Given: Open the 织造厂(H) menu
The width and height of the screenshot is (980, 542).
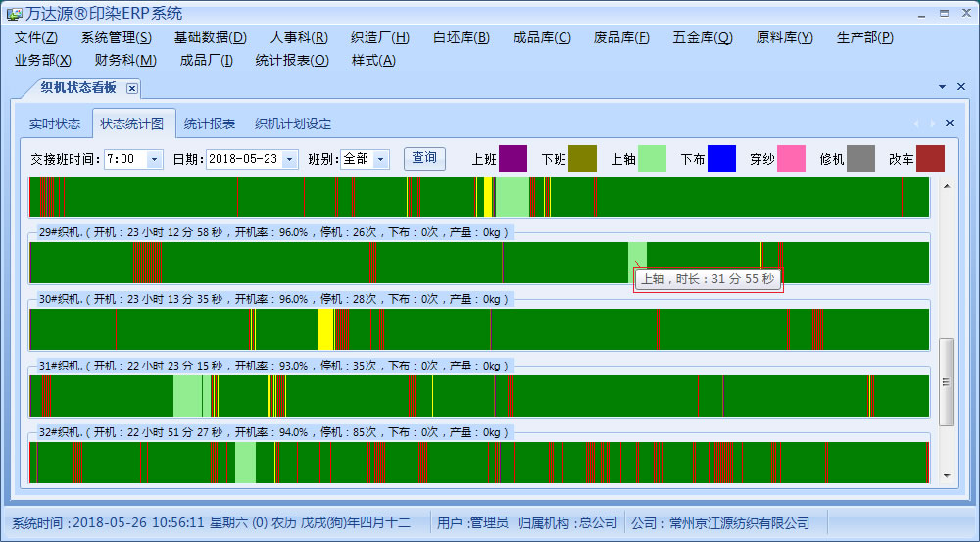Looking at the screenshot, I should point(379,38).
